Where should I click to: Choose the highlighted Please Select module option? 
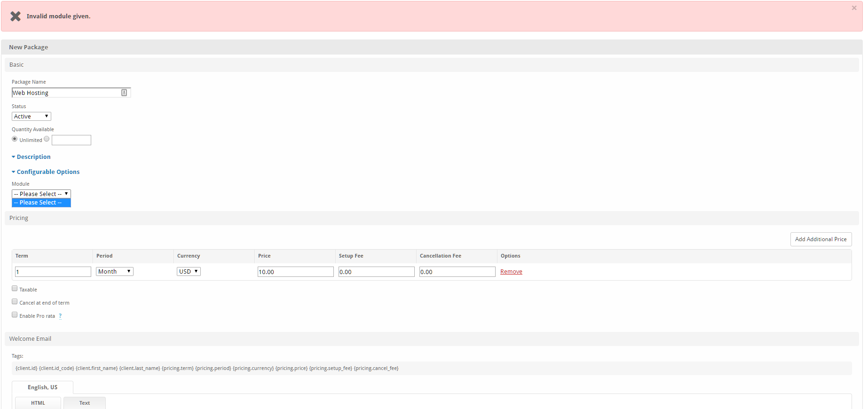click(41, 203)
